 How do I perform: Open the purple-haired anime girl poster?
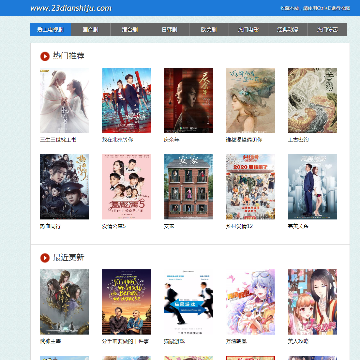click(250, 302)
